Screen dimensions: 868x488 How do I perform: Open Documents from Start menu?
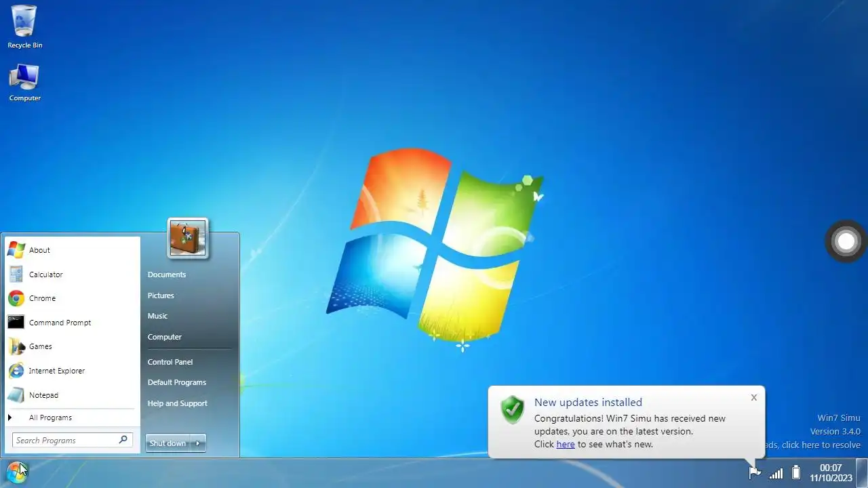tap(167, 274)
